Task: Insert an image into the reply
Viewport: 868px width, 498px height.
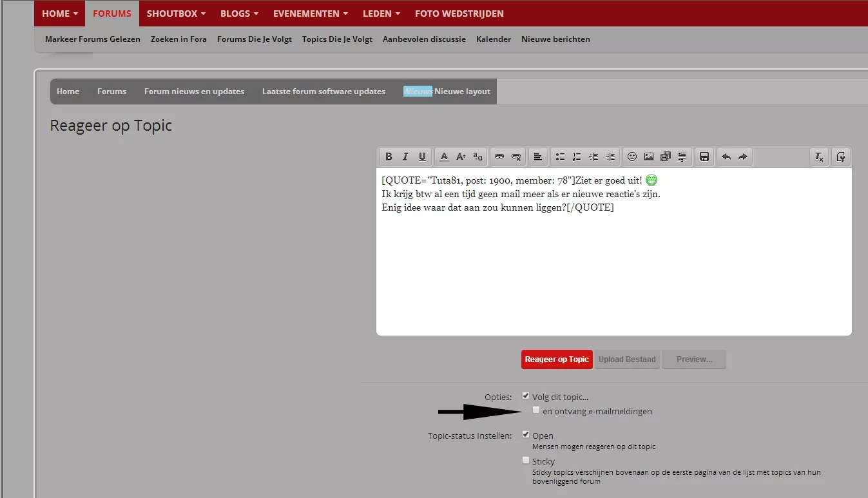Action: point(648,157)
